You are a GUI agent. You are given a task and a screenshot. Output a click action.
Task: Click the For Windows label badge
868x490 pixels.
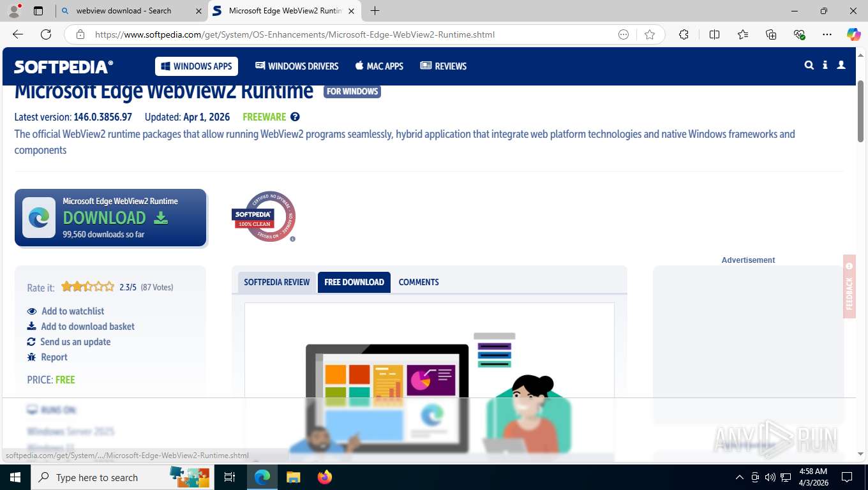(352, 91)
